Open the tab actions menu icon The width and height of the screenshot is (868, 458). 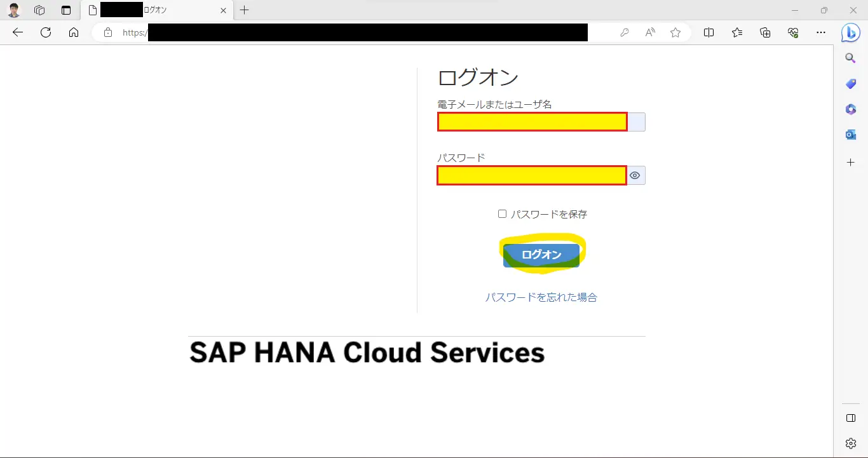click(x=66, y=10)
